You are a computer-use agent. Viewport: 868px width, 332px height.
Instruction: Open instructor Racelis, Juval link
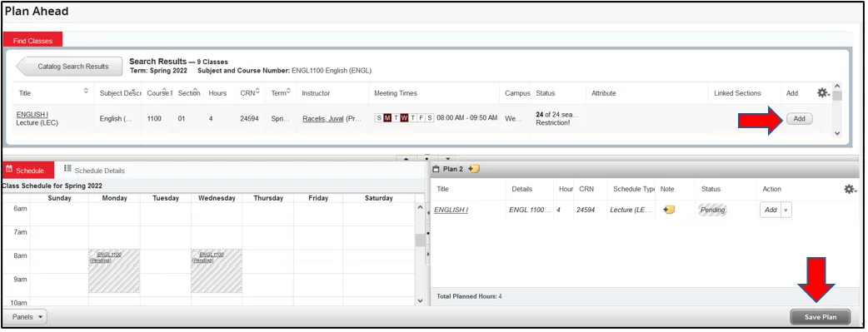(x=323, y=118)
